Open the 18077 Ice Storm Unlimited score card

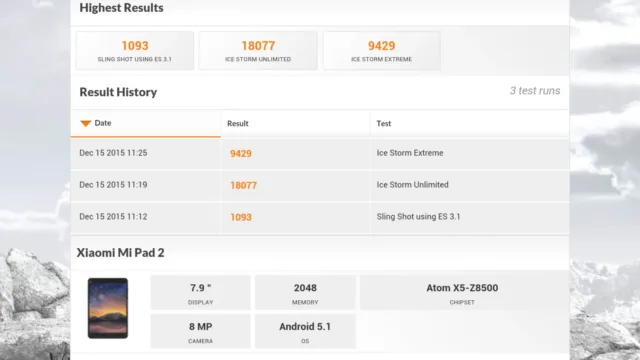click(x=258, y=51)
